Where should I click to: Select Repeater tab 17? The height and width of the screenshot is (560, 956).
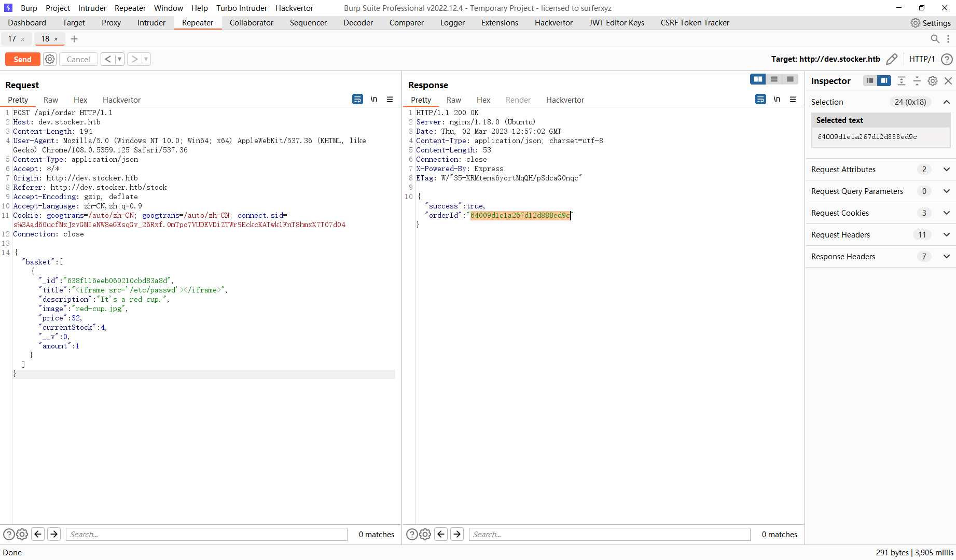(12, 39)
